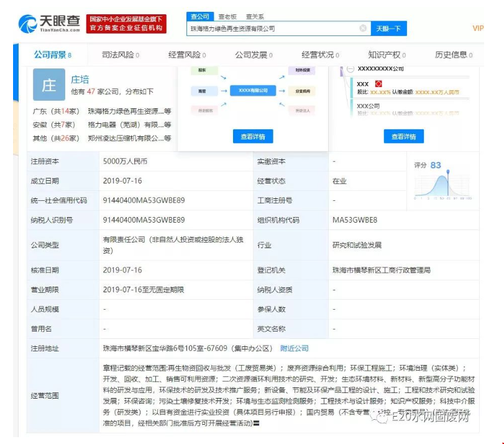Image resolution: width=504 pixels, height=444 pixels.
Task: Click the red flag icon beside XXX
Action: pos(378,84)
